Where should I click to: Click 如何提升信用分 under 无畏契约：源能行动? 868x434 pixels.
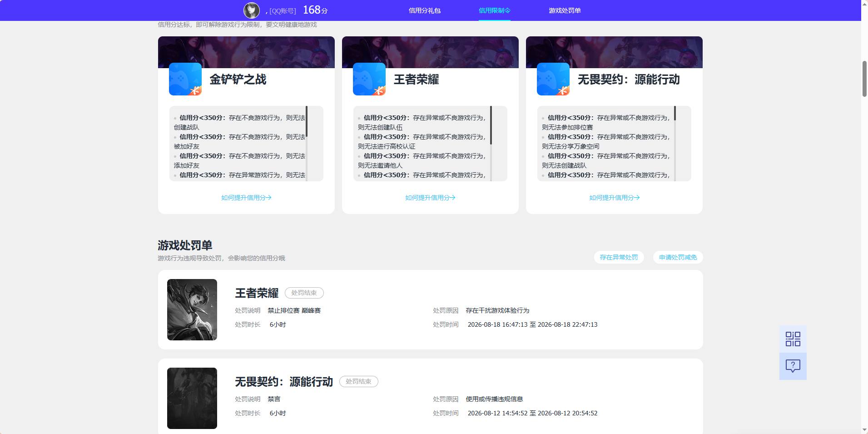click(614, 198)
